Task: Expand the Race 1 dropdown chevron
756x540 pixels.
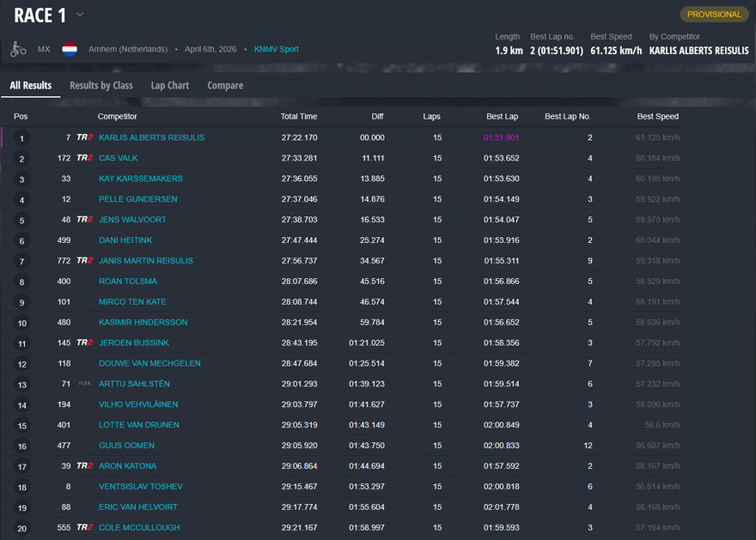Action: (80, 15)
